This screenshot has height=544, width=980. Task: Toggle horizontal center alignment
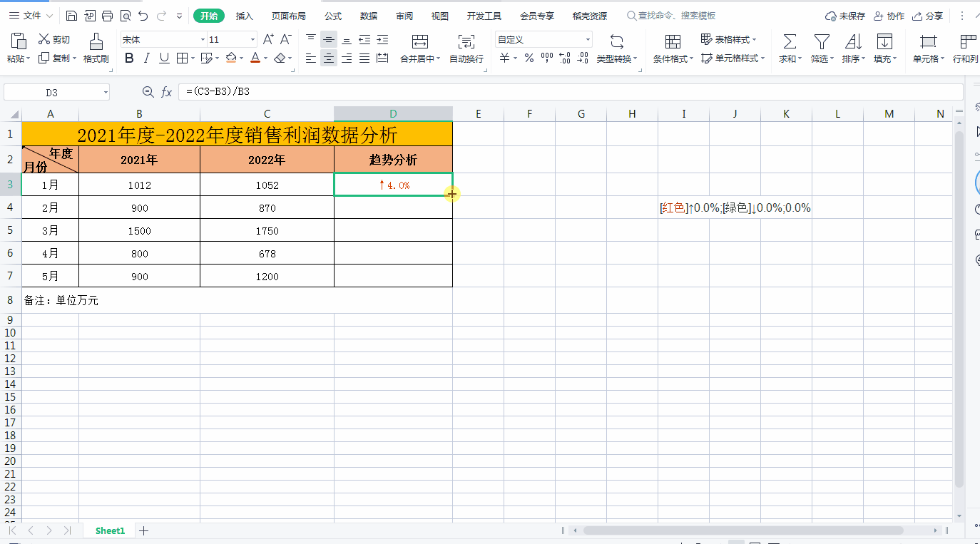point(329,58)
